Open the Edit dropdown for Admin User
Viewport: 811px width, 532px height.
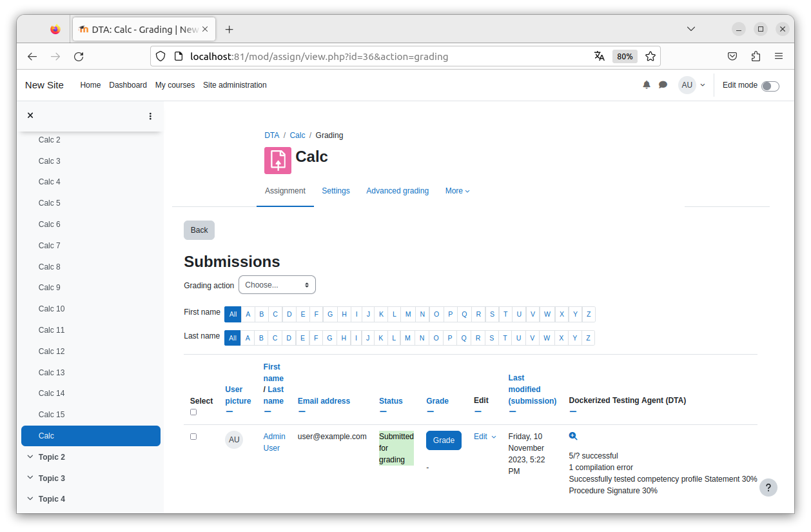click(x=485, y=437)
